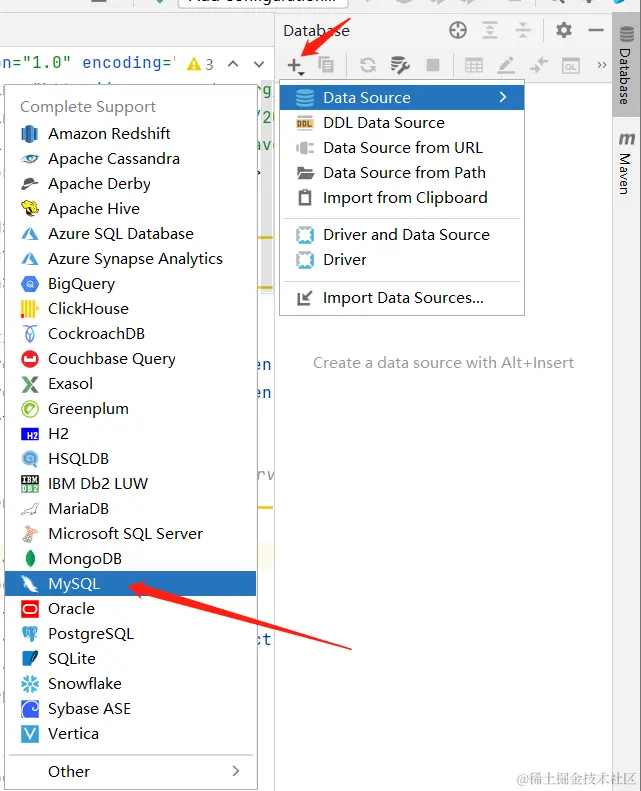Hide the Database panel with minus icon
Viewport: 641px width, 791px height.
[x=596, y=30]
